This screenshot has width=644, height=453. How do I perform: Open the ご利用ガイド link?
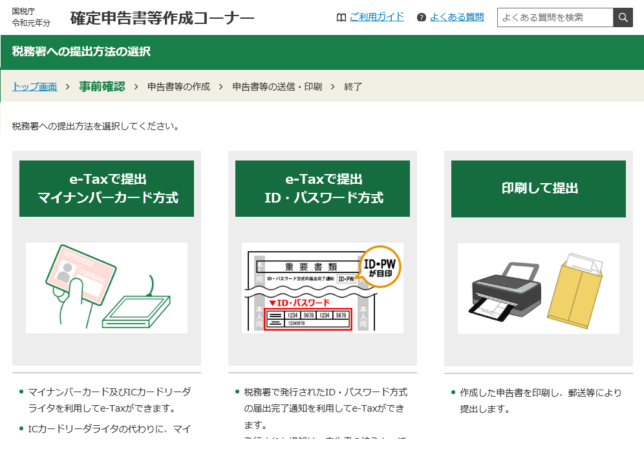pyautogui.click(x=377, y=17)
